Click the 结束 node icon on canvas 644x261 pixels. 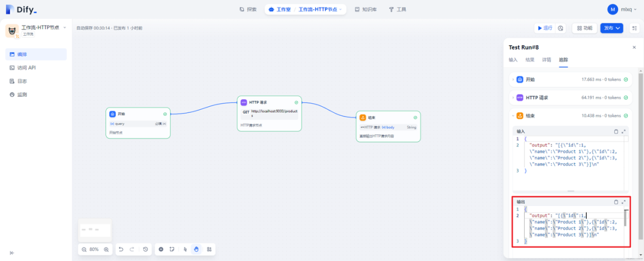pos(363,117)
